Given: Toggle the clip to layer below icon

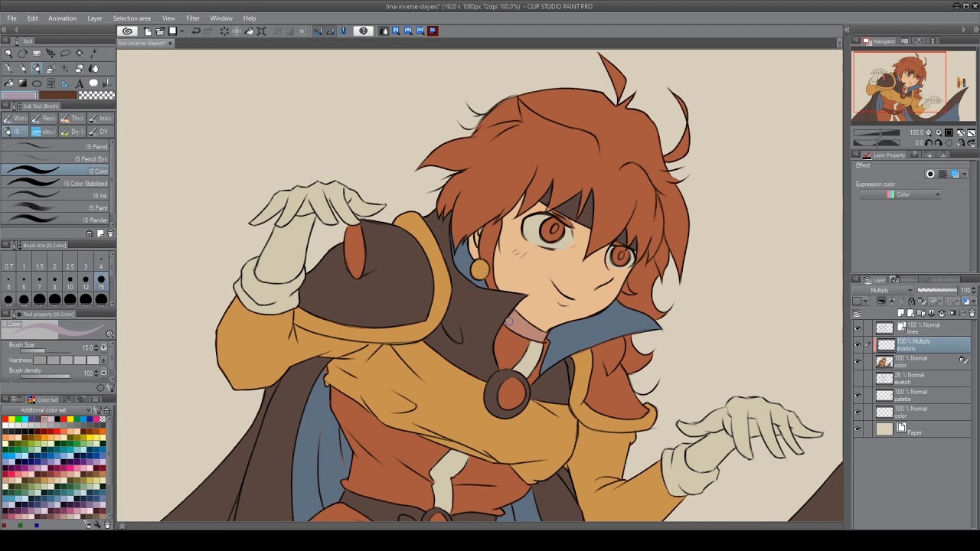Looking at the screenshot, I should pyautogui.click(x=881, y=301).
